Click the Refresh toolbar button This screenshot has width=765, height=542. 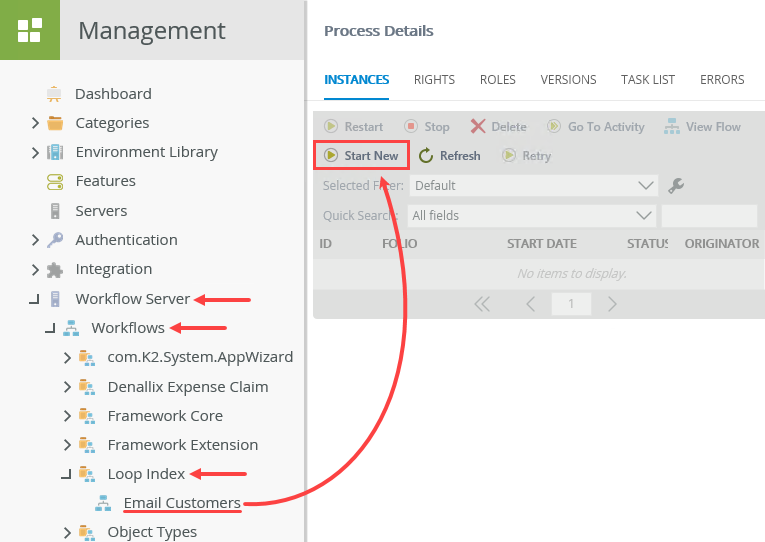click(x=449, y=156)
